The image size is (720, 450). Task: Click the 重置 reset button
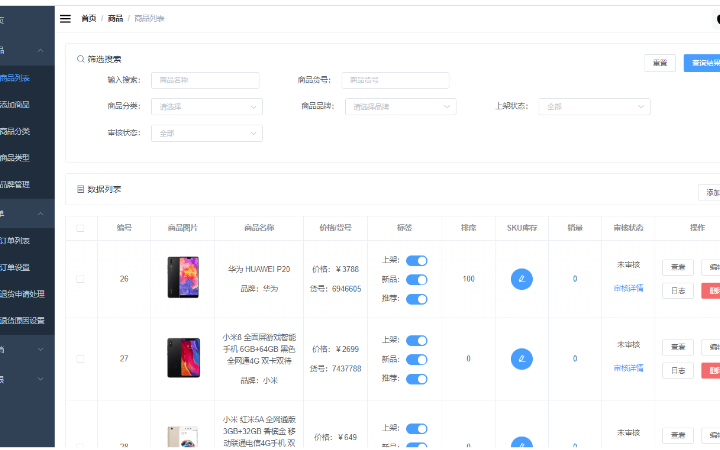tap(659, 63)
